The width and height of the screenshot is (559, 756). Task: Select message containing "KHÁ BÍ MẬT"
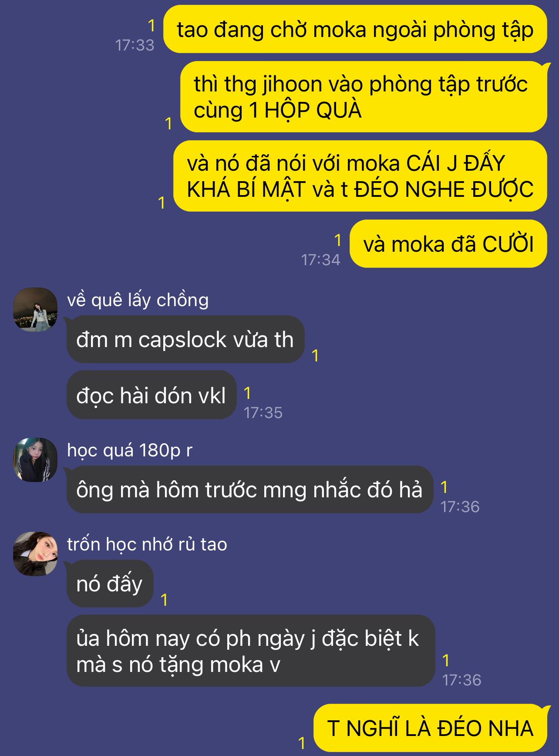[x=360, y=176]
